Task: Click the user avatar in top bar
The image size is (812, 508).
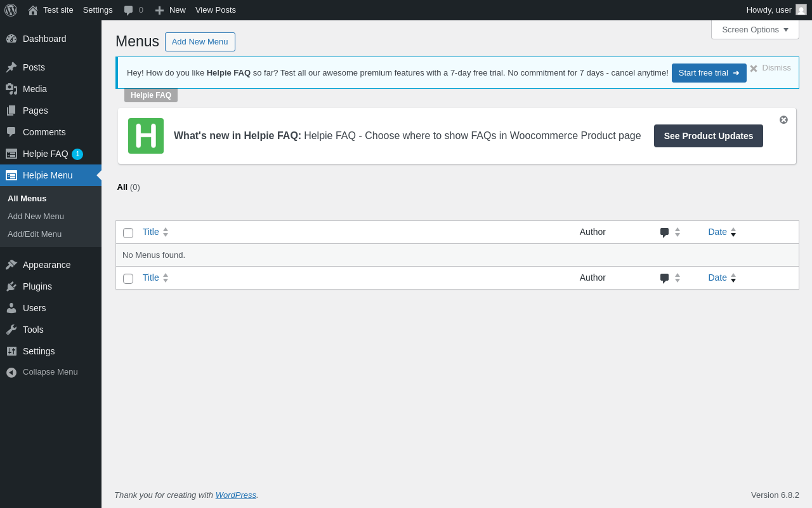Action: pyautogui.click(x=801, y=10)
